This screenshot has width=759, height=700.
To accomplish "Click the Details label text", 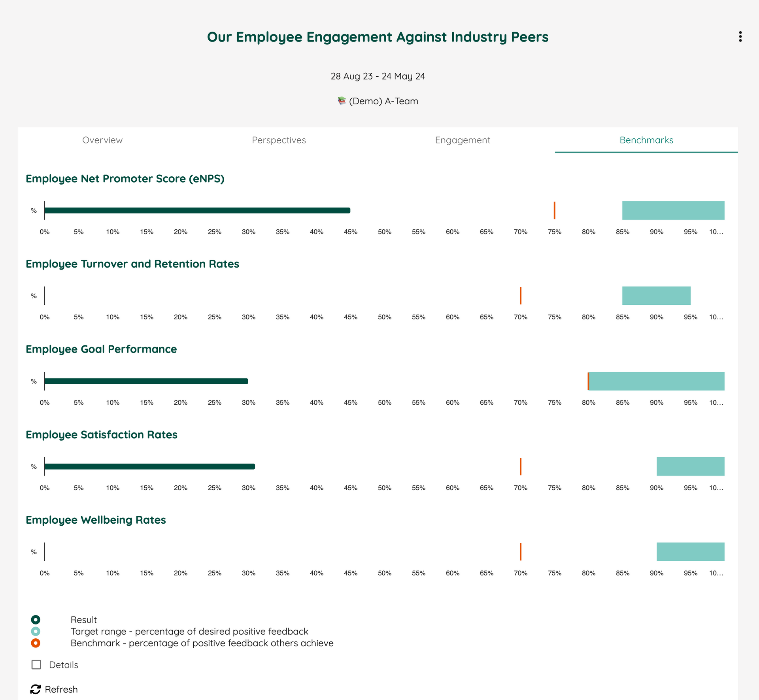I will tap(64, 664).
